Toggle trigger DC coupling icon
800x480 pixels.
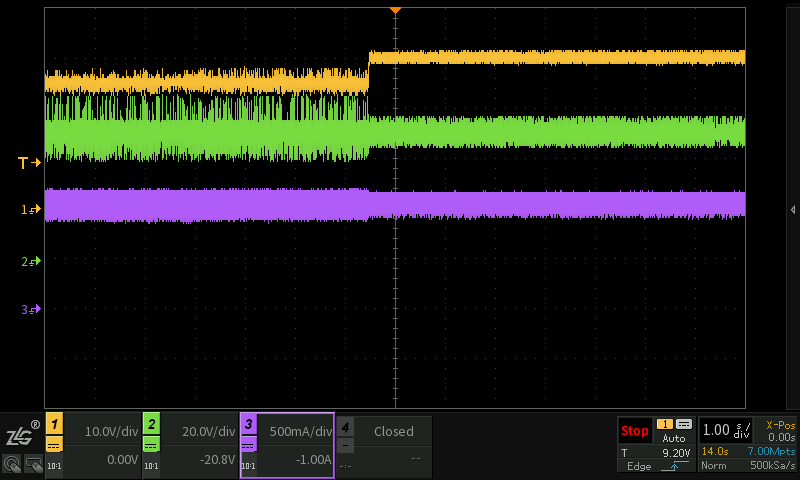point(684,424)
